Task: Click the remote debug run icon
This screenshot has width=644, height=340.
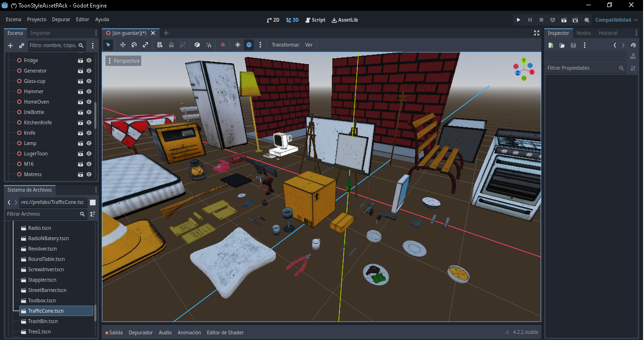Action: click(x=553, y=20)
